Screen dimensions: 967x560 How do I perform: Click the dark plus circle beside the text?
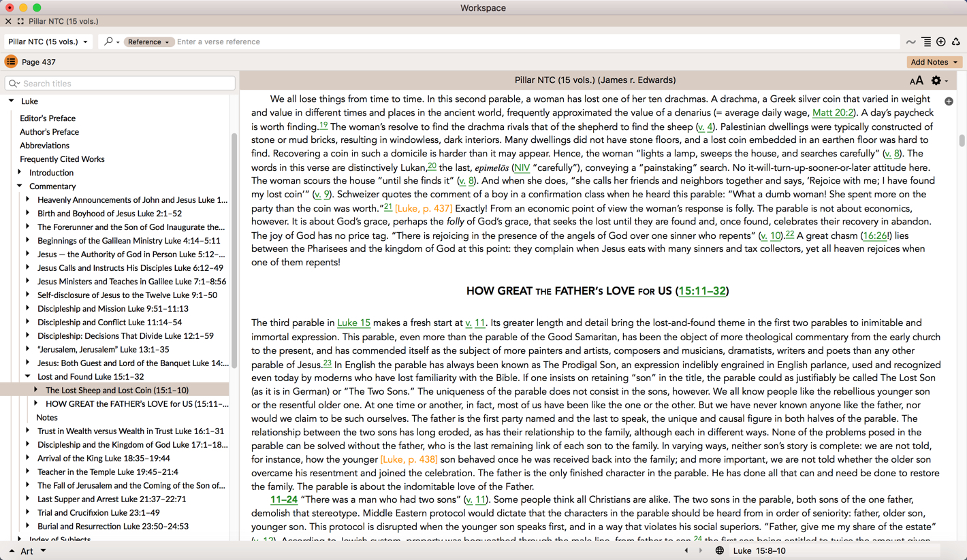[949, 101]
